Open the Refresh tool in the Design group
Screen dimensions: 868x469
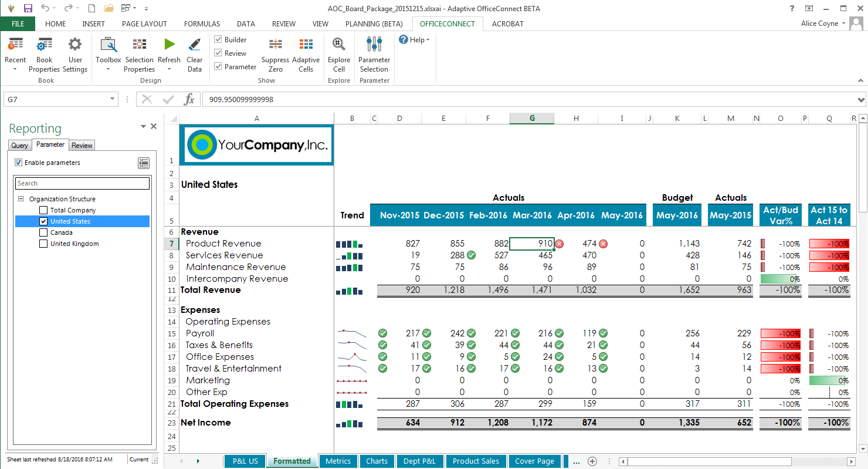(x=169, y=53)
